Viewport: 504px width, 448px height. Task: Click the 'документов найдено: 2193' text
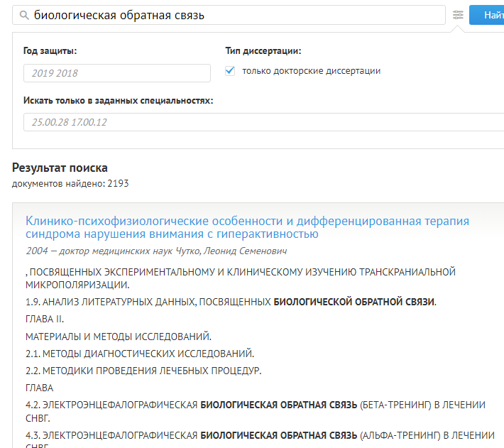70,183
